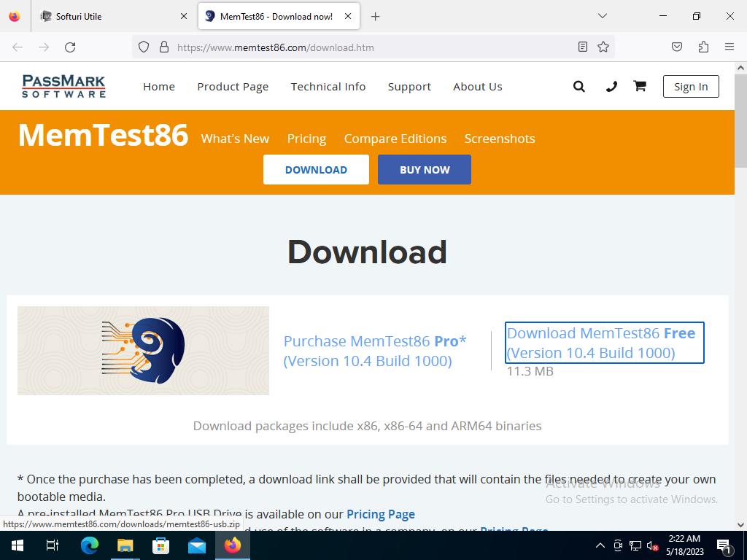Click the search magnifier icon on the site
747x560 pixels.
coord(579,87)
